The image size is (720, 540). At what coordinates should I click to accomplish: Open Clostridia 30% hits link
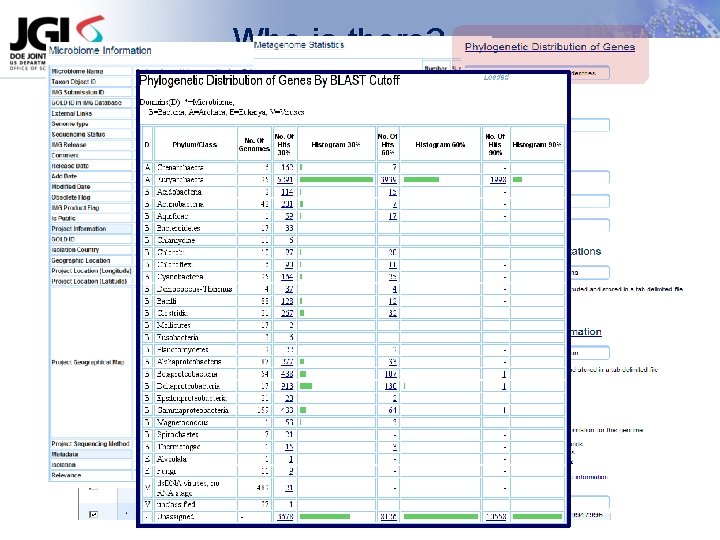(x=287, y=313)
